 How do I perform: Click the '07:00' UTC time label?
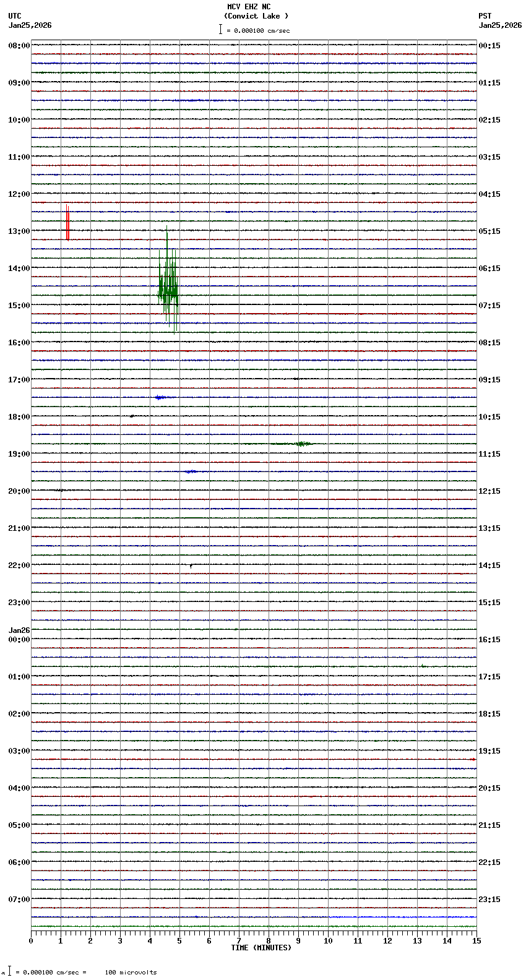coord(19,900)
